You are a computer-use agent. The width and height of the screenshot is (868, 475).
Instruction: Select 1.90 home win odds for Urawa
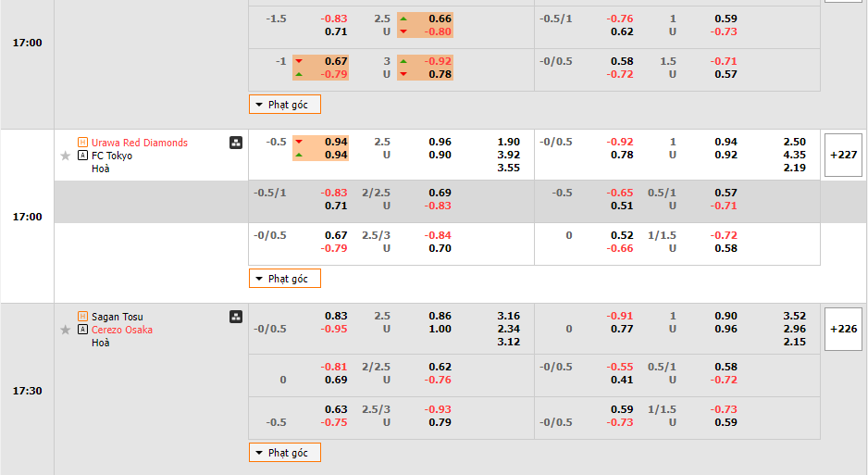point(508,142)
